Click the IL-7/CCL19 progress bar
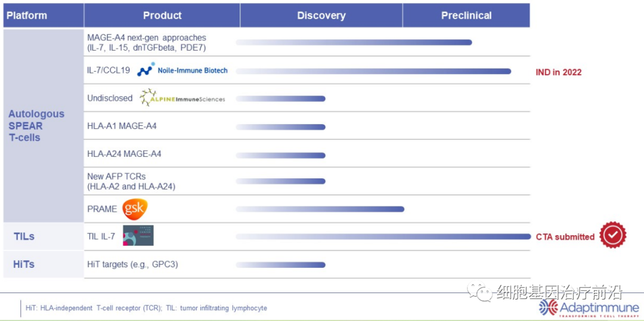The image size is (644, 321). tap(373, 71)
